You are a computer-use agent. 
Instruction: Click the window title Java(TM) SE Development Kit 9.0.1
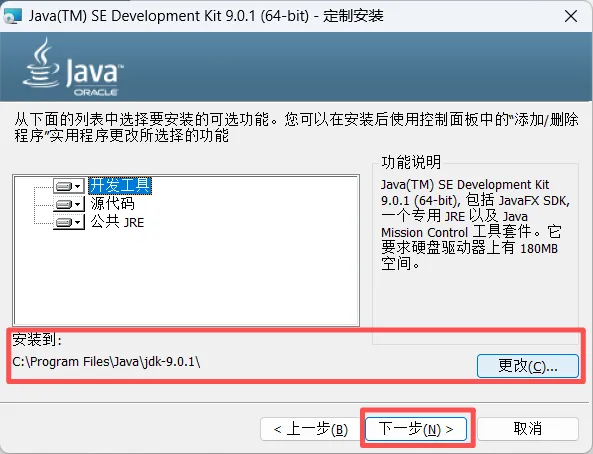[206, 16]
